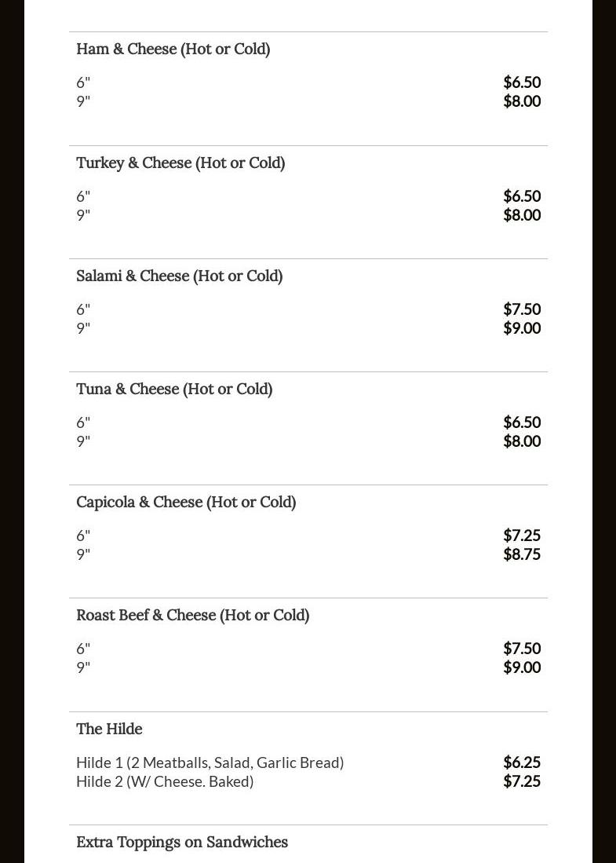Click the $7.25 Hilde 2 price
This screenshot has width=616, height=863.
[x=522, y=781]
